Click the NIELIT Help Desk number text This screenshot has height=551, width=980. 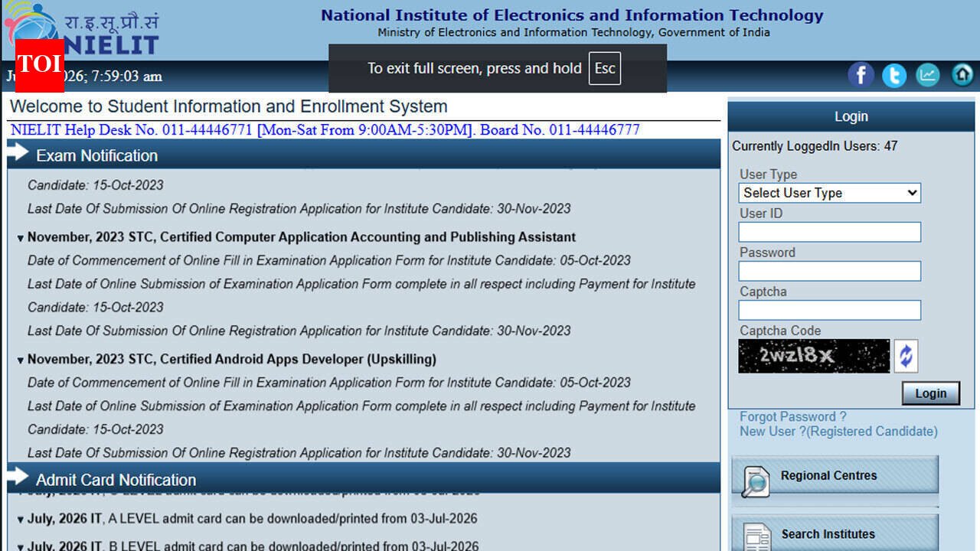click(x=325, y=130)
